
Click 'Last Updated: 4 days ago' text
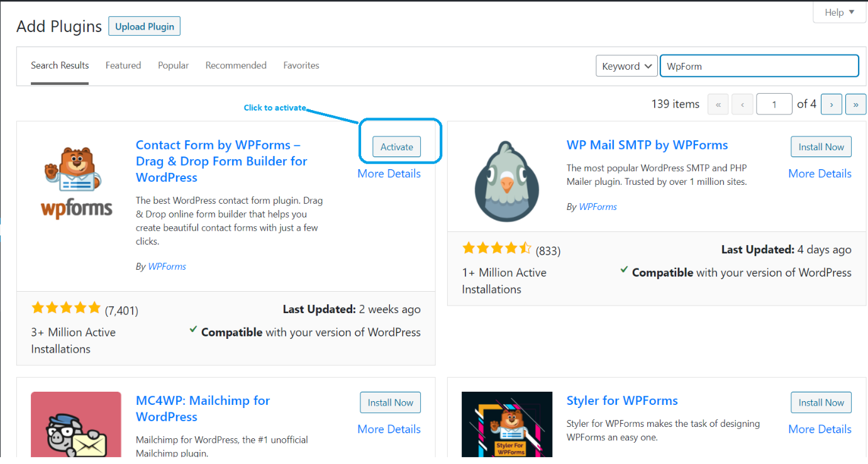pos(786,250)
